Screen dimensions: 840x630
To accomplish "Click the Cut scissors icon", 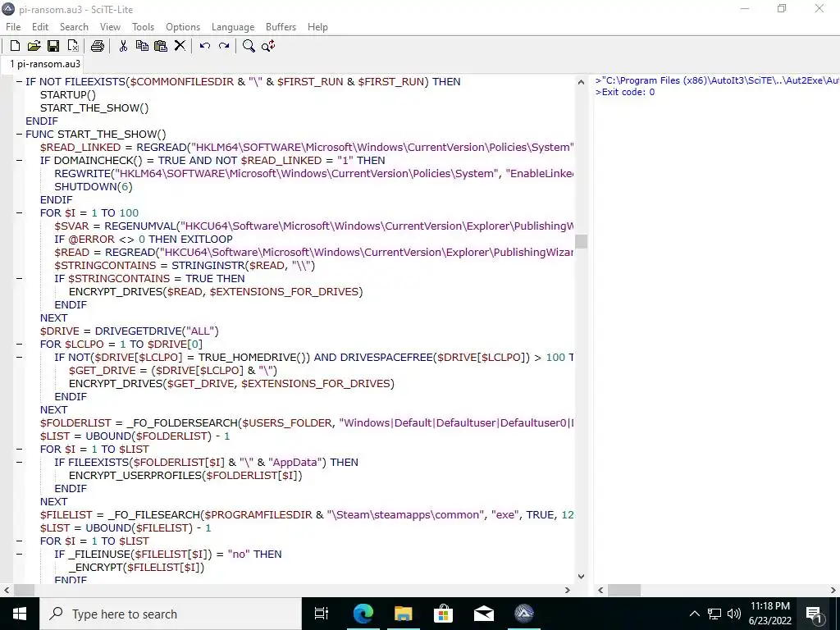I will (x=123, y=46).
